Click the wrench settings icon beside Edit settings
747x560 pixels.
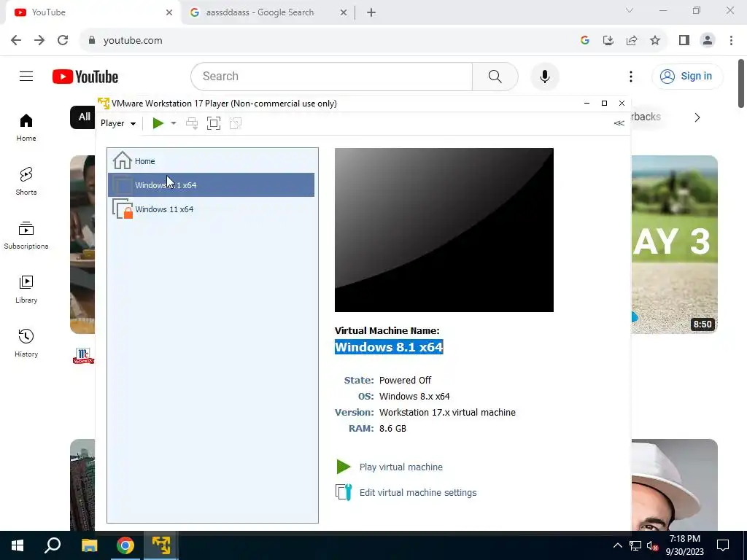(x=344, y=492)
